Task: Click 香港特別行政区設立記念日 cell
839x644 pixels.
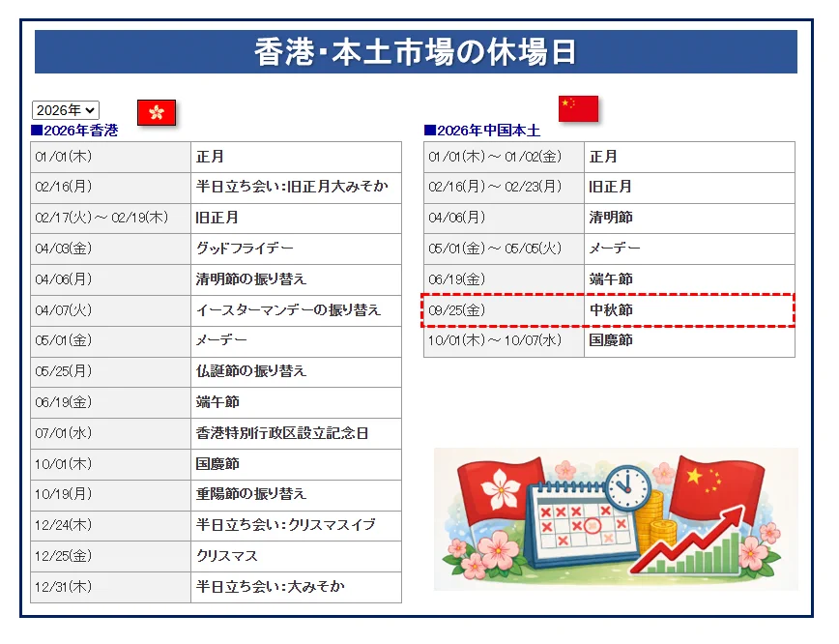Action: (x=296, y=433)
